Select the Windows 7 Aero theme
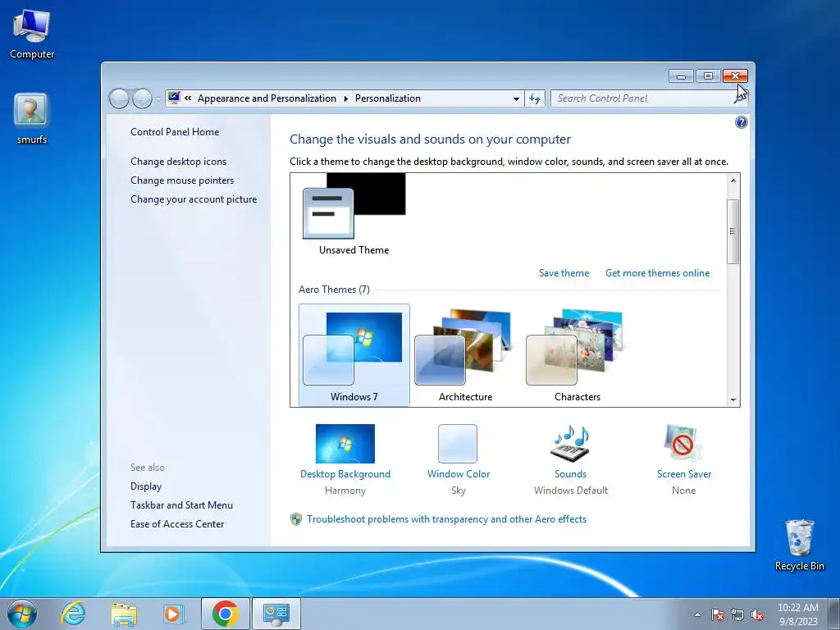This screenshot has width=840, height=630. 354,355
